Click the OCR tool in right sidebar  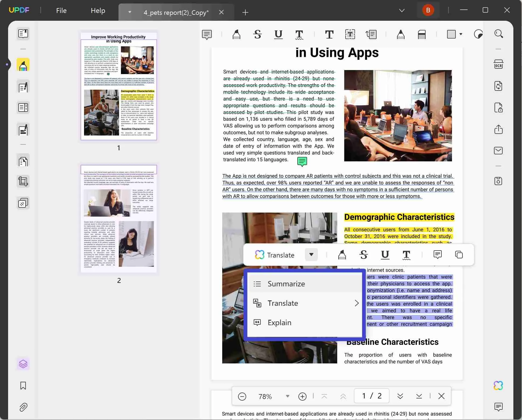tap(498, 64)
